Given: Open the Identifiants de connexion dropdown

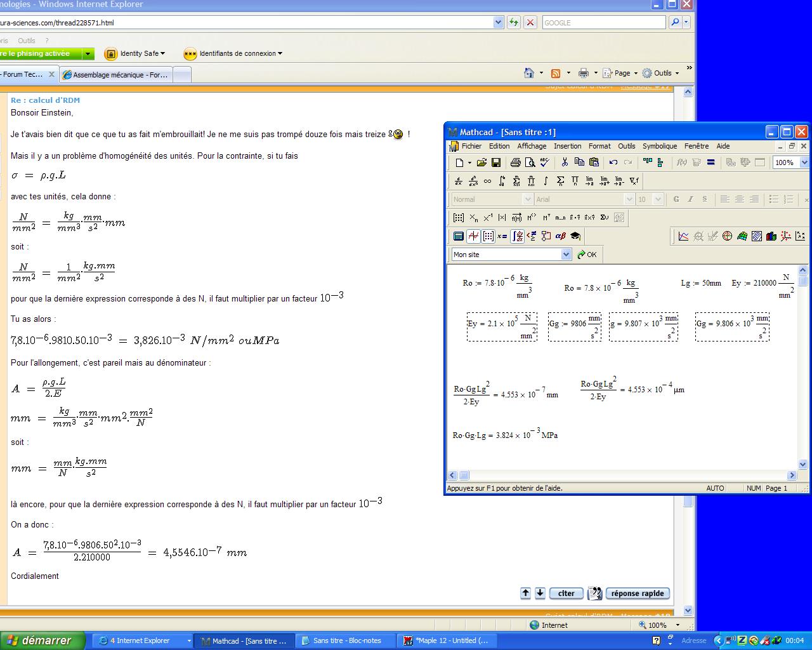Looking at the screenshot, I should pos(280,54).
